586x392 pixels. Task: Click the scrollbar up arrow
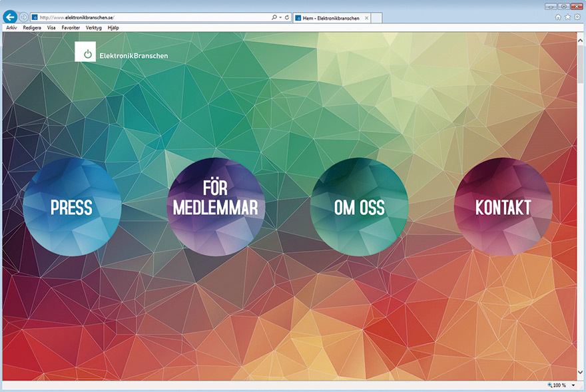click(580, 40)
